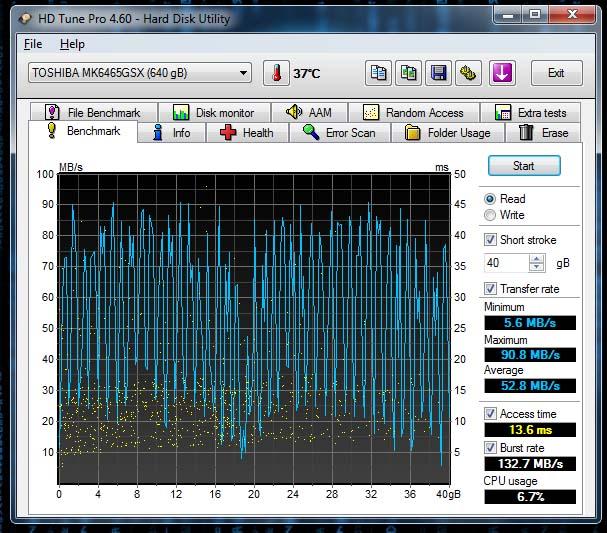Viewport: 607px width, 533px height.
Task: Decrease short stroke gB value
Action: [537, 267]
